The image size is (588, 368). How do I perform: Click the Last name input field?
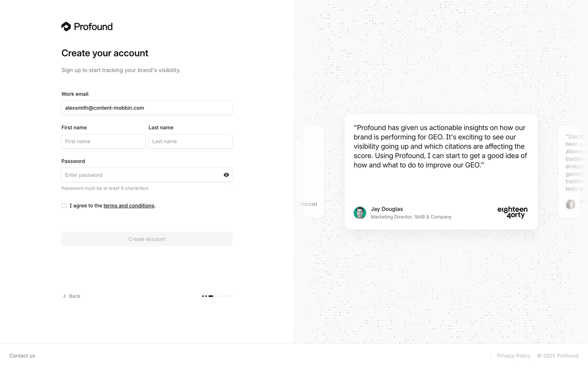(x=190, y=141)
